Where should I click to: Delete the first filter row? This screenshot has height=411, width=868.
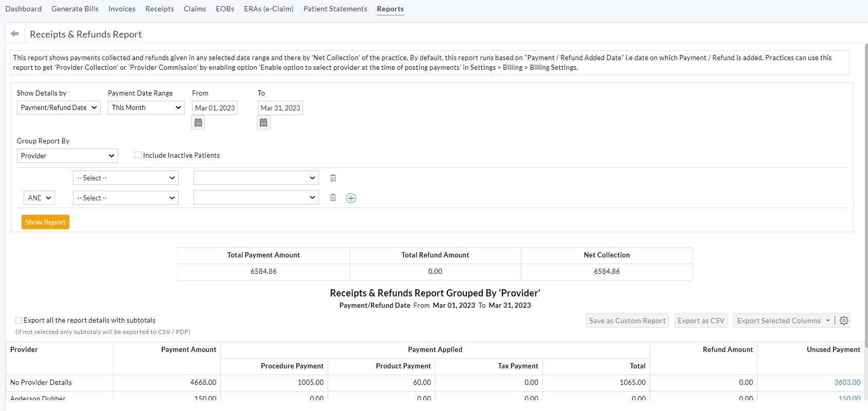click(333, 178)
